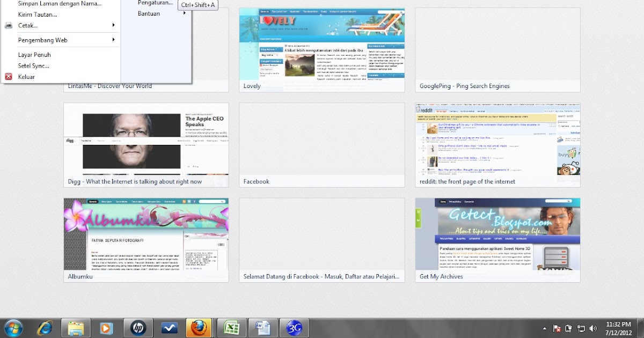Open the 'Lovely' blog thumbnail tile
This screenshot has width=644, height=338.
322,50
